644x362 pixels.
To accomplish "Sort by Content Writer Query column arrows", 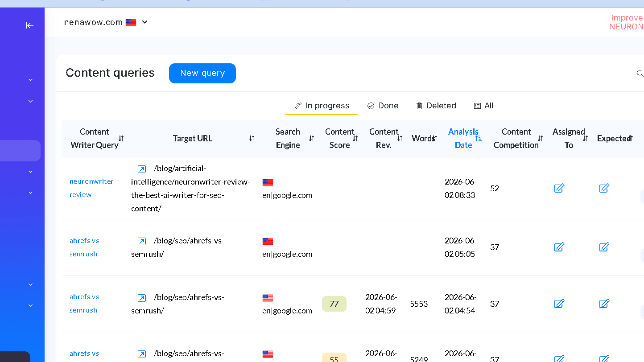I will (x=121, y=139).
